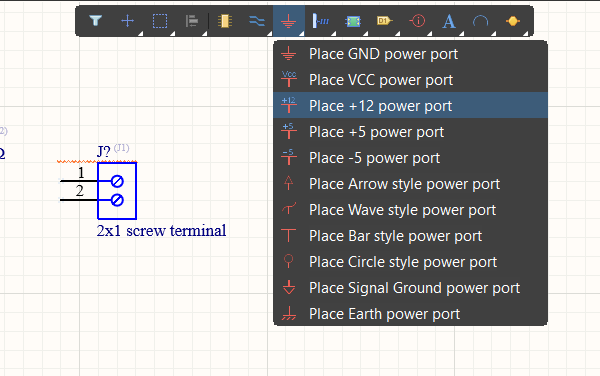600x376 pixels.
Task: Choose Place Earth power port
Action: 410,314
